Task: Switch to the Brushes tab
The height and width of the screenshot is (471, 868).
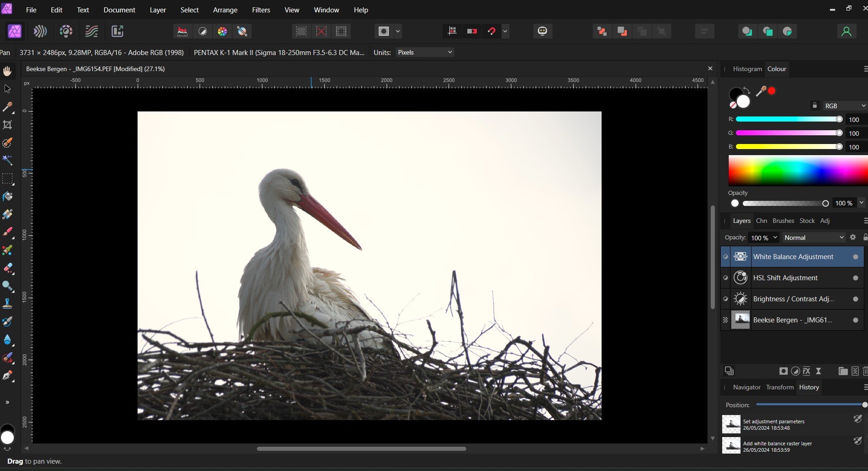Action: click(783, 221)
